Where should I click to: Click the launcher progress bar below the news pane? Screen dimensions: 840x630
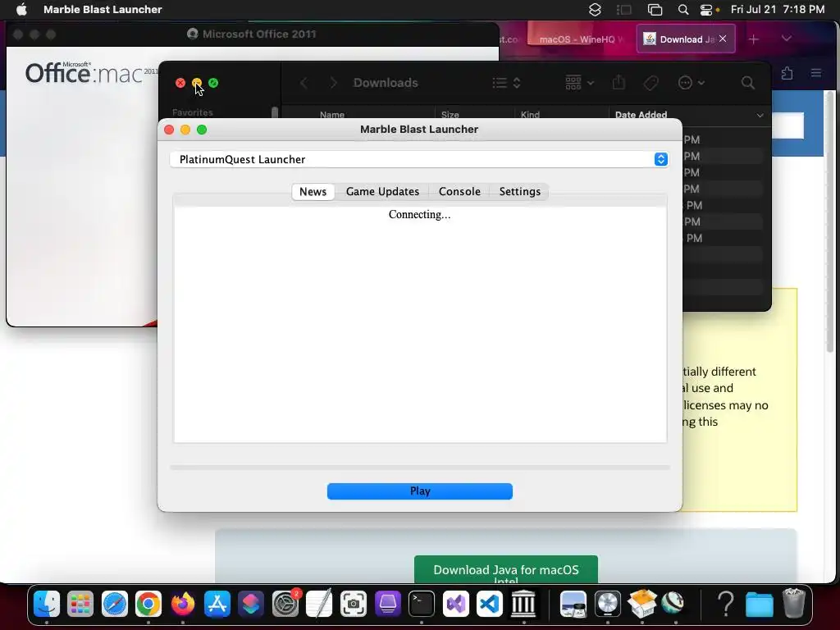click(x=419, y=468)
